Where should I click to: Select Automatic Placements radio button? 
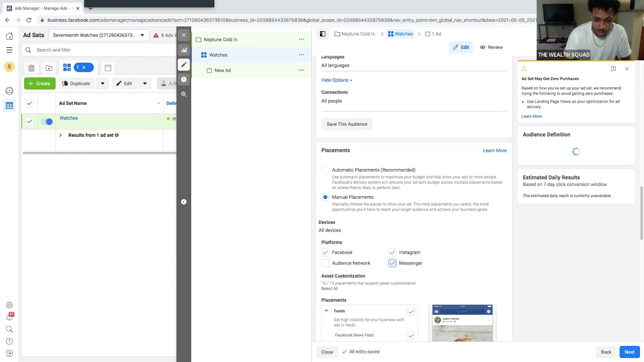pyautogui.click(x=325, y=170)
